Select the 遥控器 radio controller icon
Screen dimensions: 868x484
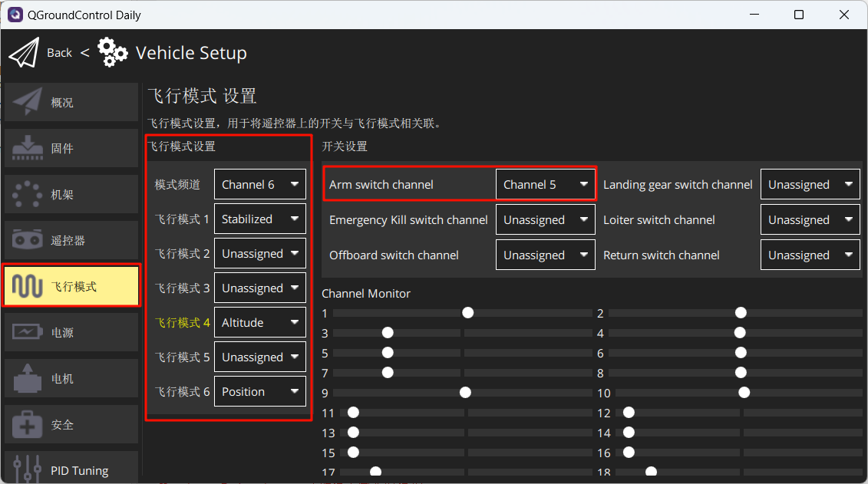tap(28, 241)
